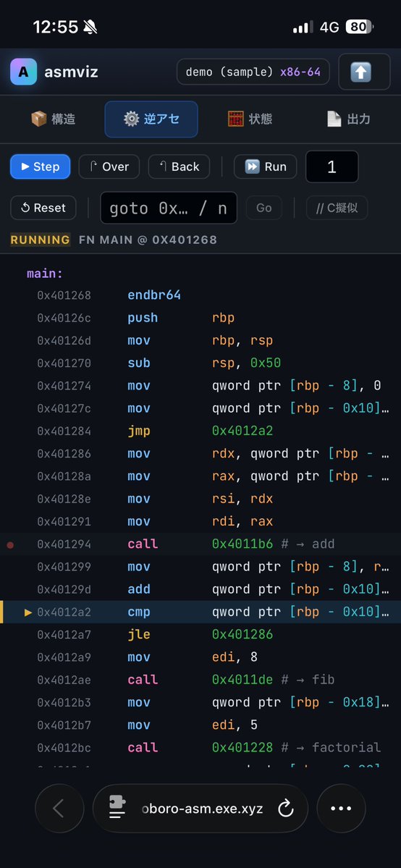Screen dimensions: 401x868
Task: Select the mov rbp, rsp line
Action: [x=200, y=340]
